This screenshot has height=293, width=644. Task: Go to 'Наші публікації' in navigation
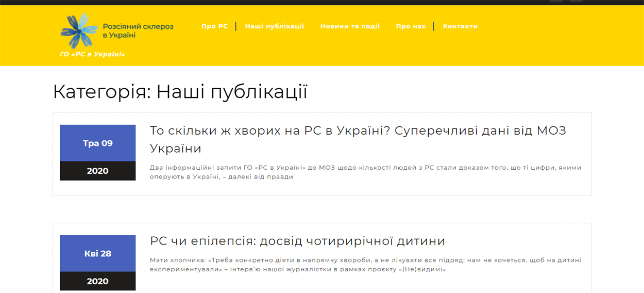275,26
